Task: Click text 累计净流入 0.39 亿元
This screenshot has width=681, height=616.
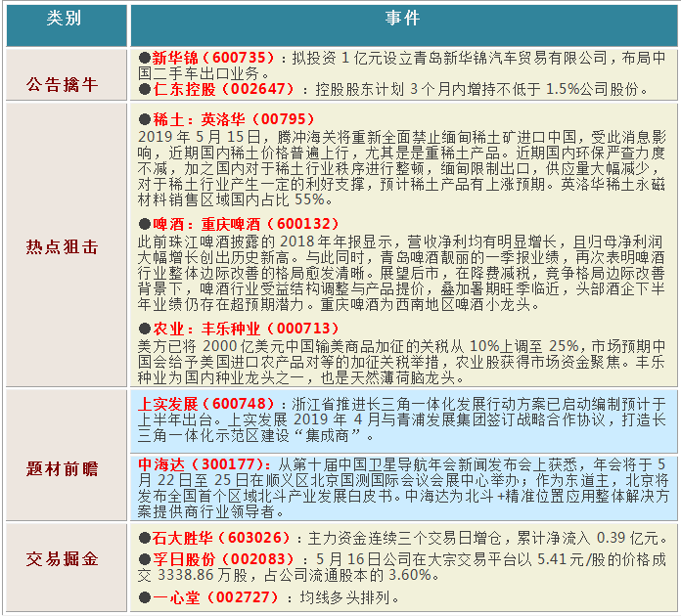Action: coord(588,539)
